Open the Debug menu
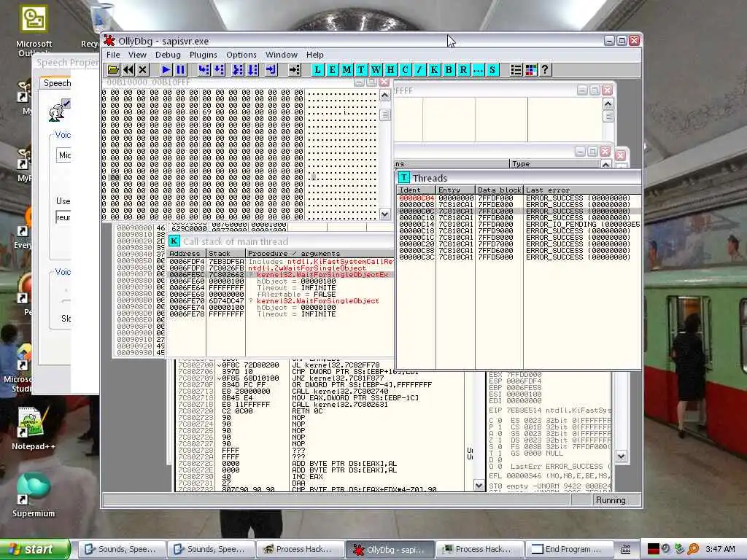Screen dimensions: 747x560 tap(168, 55)
